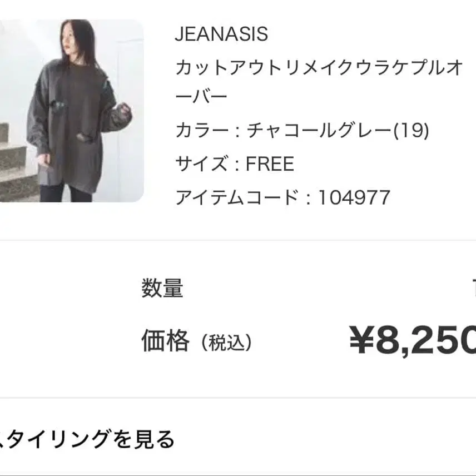Click the divider line above 数量
Viewport: 476px width, 476px height.
[238, 240]
